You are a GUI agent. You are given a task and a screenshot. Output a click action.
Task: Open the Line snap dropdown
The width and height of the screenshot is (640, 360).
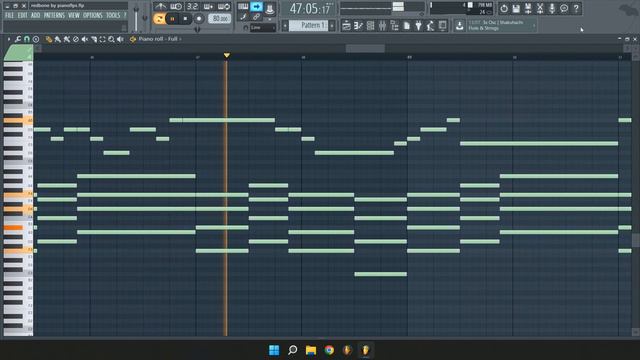point(263,27)
